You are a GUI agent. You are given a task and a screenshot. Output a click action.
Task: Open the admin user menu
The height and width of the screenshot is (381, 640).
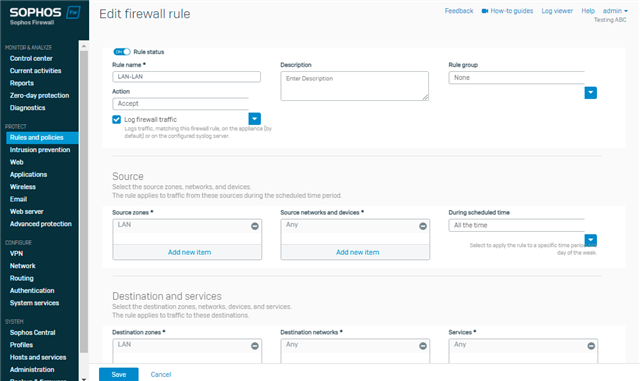(615, 11)
